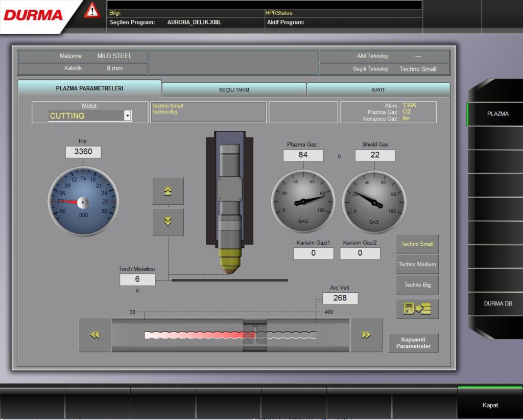This screenshot has width=523, height=420.
Task: Select Techno Small in the technology list
Action: (x=168, y=106)
